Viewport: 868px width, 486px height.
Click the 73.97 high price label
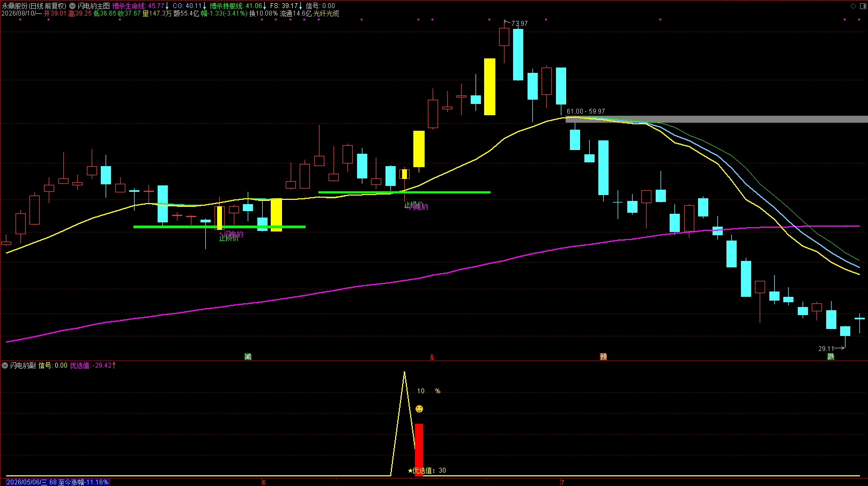(520, 24)
